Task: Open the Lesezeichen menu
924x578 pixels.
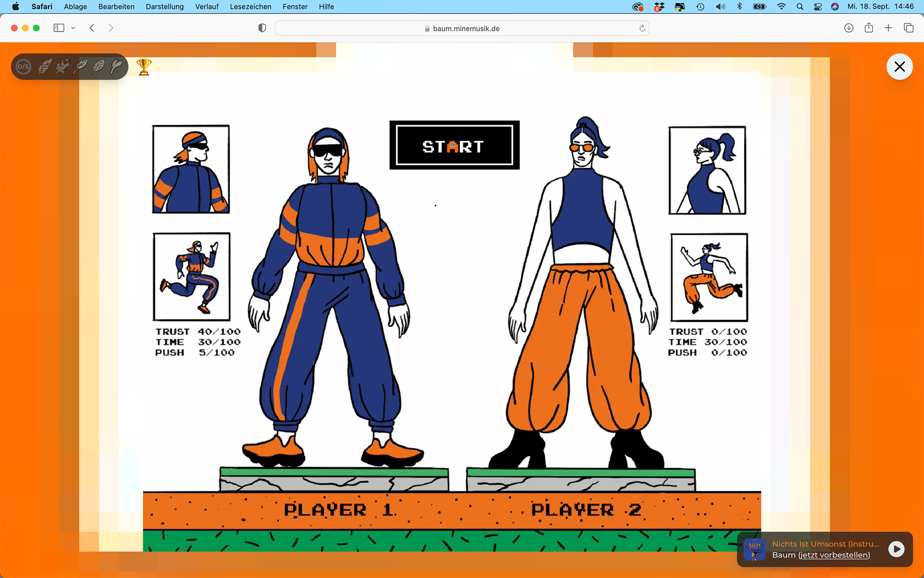Action: coord(250,7)
